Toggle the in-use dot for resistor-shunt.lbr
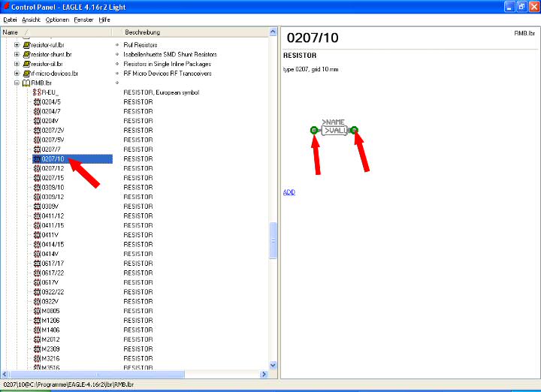This screenshot has height=392, width=541. 117,55
